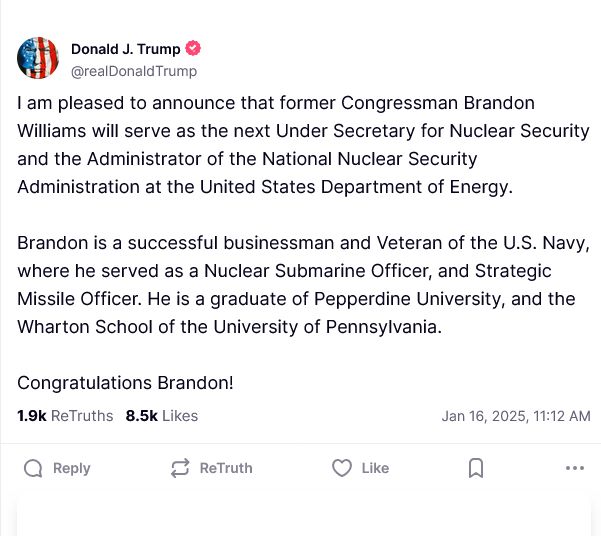Click the "Congratulations Brandon!" line
The image size is (601, 536).
pyautogui.click(x=125, y=383)
